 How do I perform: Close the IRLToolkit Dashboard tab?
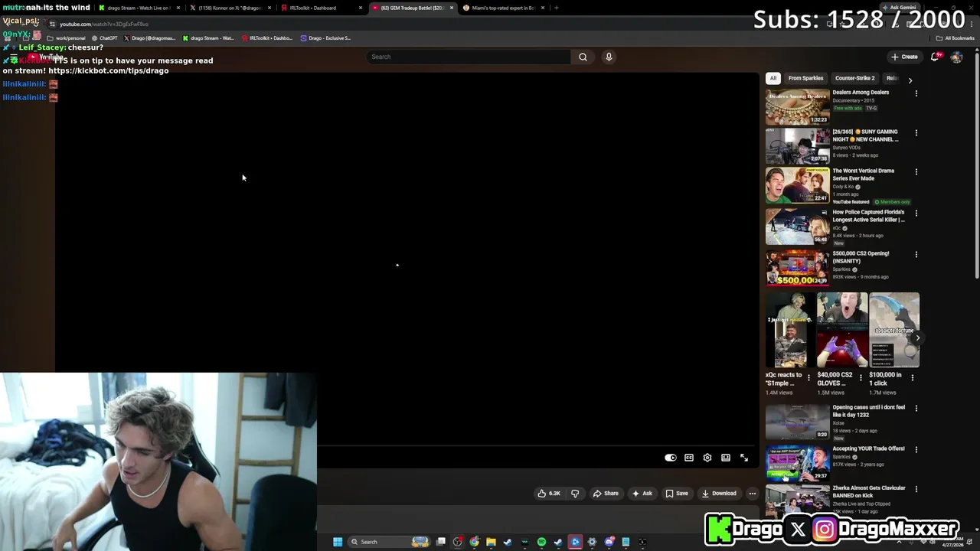coord(361,8)
